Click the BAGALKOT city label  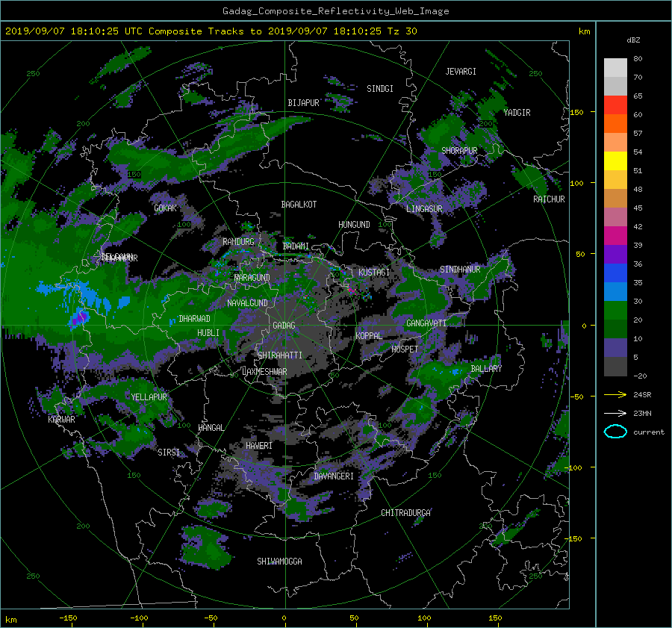pyautogui.click(x=299, y=205)
